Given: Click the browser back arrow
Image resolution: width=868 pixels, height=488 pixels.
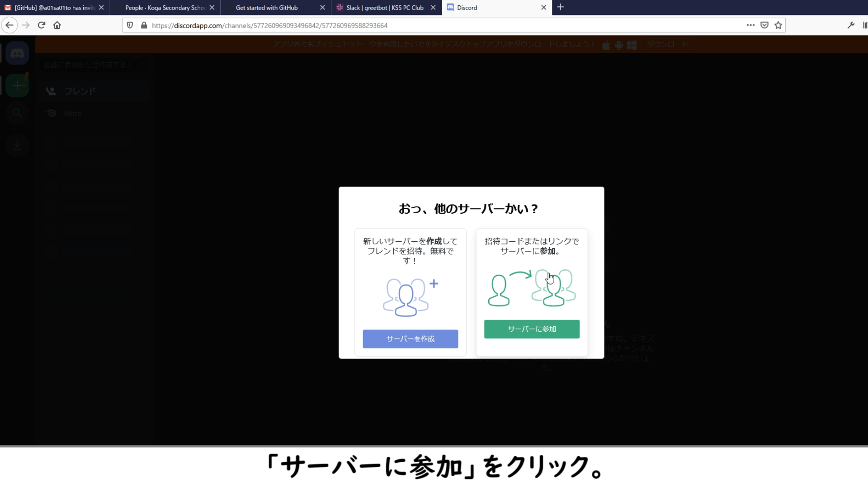Looking at the screenshot, I should (9, 25).
